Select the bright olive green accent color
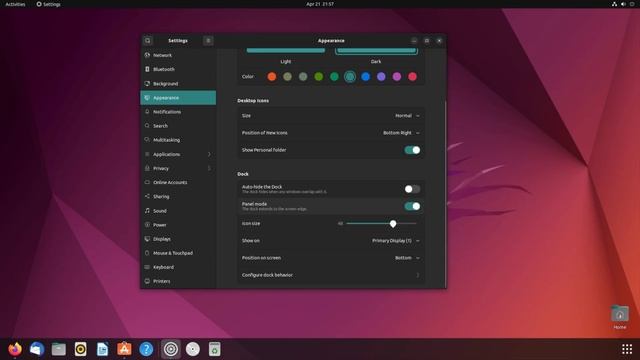The width and height of the screenshot is (640, 360). click(319, 77)
